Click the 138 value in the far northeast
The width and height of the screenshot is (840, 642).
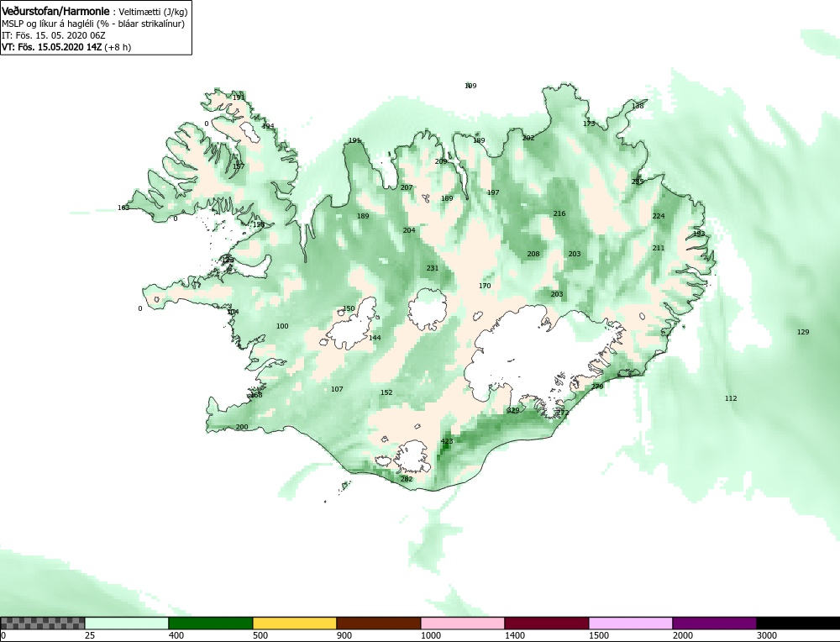(x=638, y=106)
